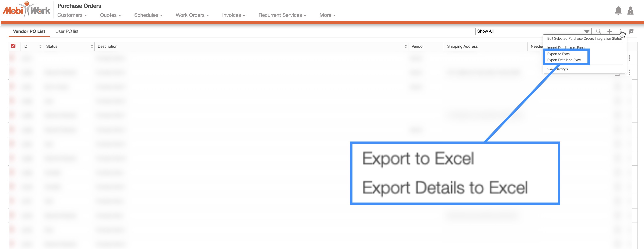Viewport: 644px width, 249px height.
Task: Click the Description column header
Action: [x=107, y=47]
